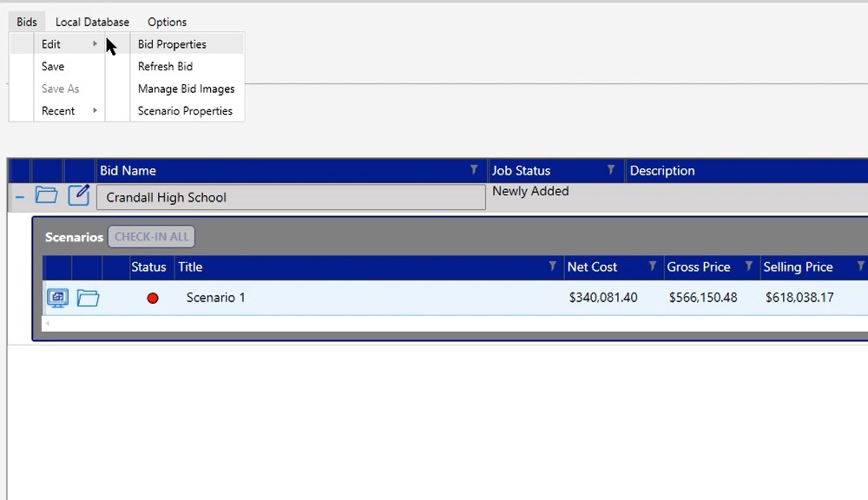Click the Crandall High School bid name field

pyautogui.click(x=290, y=198)
